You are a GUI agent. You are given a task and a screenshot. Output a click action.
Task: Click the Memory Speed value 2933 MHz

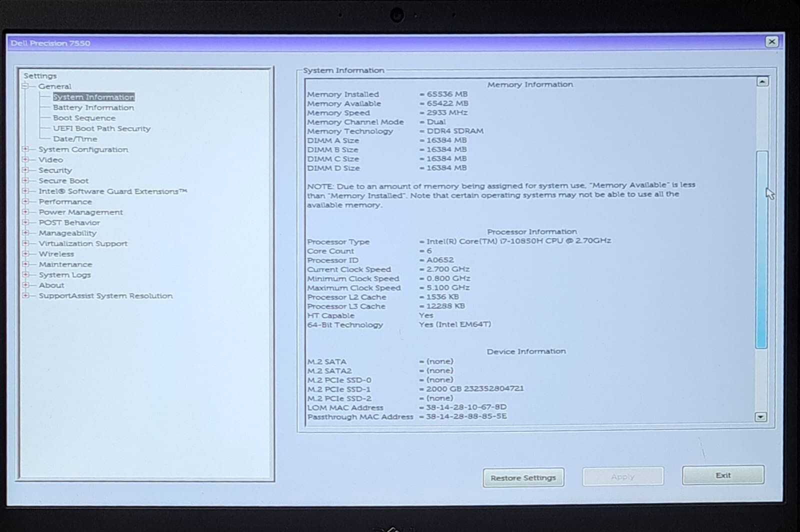point(447,112)
